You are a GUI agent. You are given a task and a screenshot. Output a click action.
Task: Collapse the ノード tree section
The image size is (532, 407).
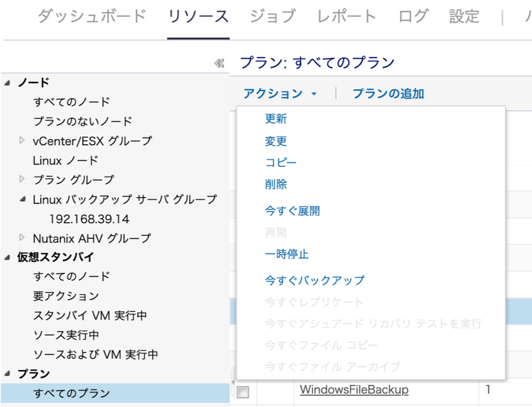tap(8, 83)
